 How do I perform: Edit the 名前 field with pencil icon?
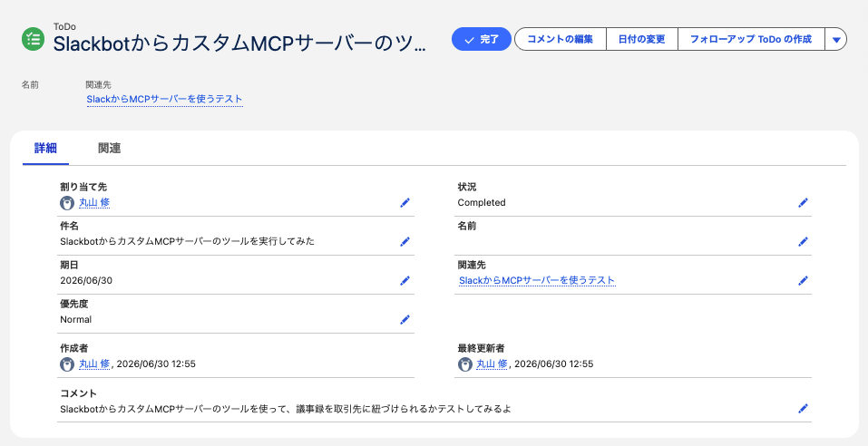pyautogui.click(x=804, y=242)
